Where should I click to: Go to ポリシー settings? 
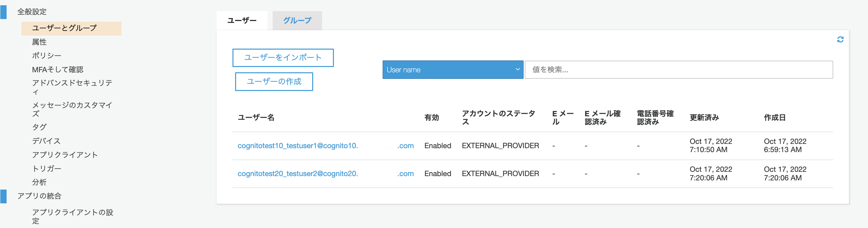click(x=46, y=56)
